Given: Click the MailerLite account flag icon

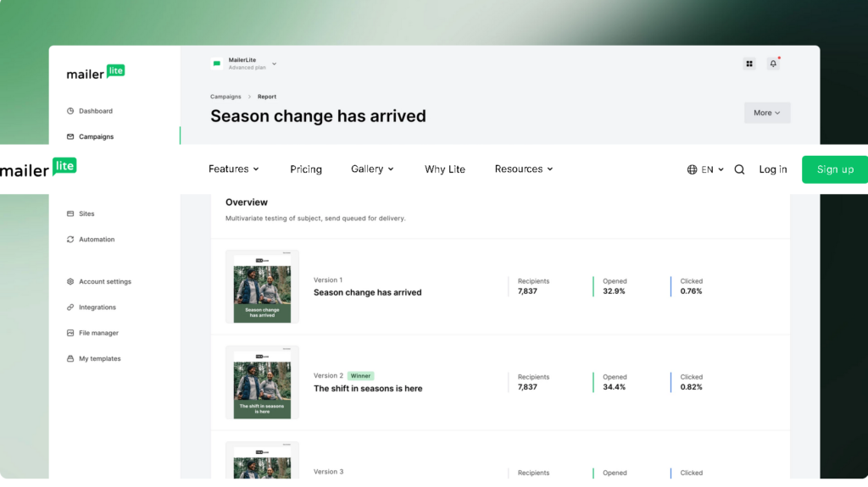Looking at the screenshot, I should click(x=217, y=64).
